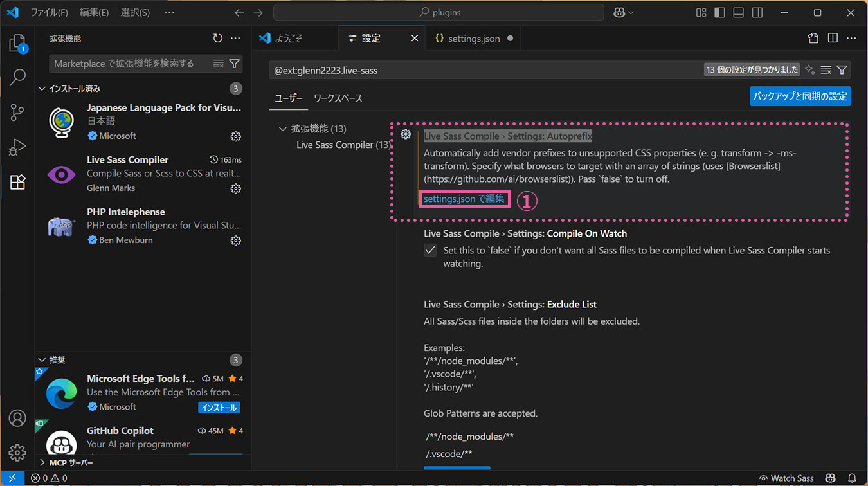This screenshot has height=486, width=868.
Task: Filter extensions with the funnel icon
Action: click(235, 64)
